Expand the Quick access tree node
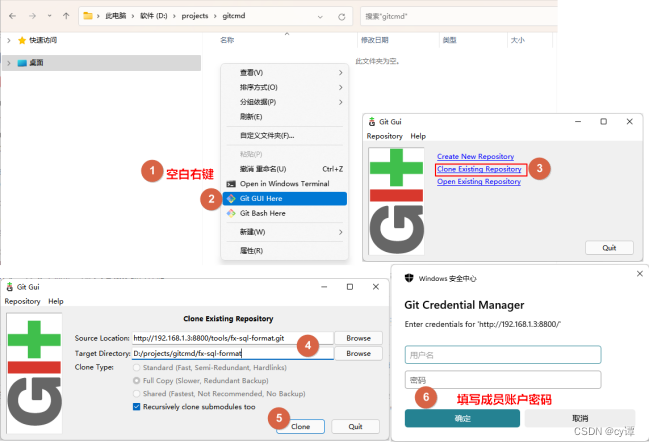Image resolution: width=650 pixels, height=446 pixels. [x=9, y=40]
